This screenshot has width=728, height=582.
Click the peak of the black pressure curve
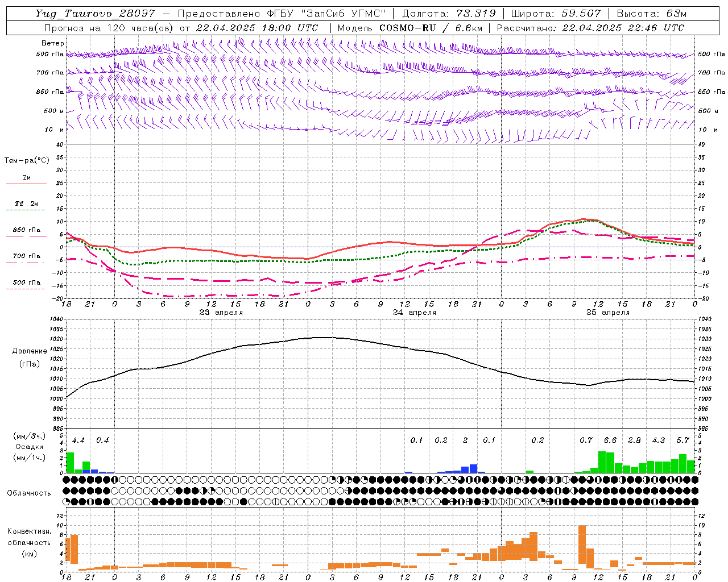click(324, 338)
